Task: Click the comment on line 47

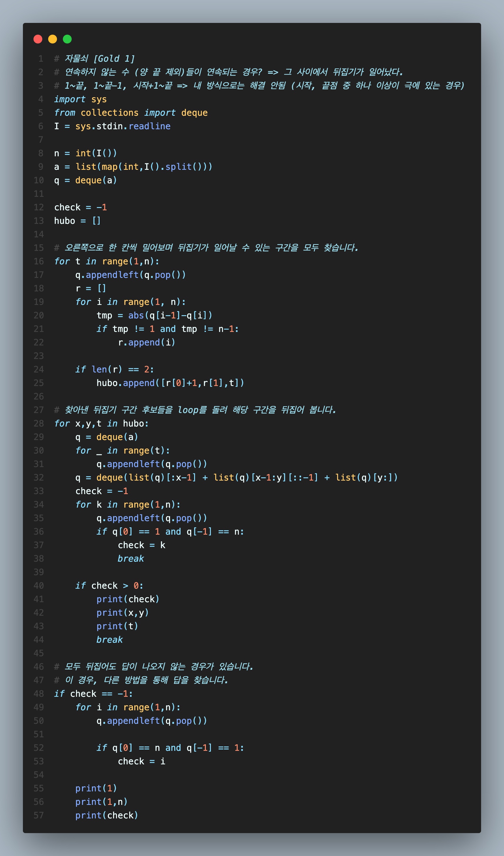Action: (x=141, y=680)
